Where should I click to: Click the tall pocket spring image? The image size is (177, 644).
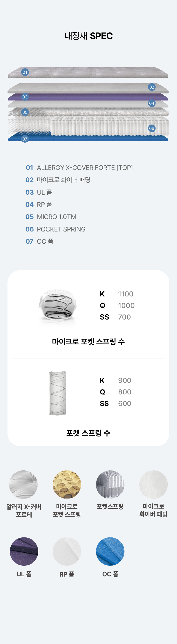click(58, 393)
